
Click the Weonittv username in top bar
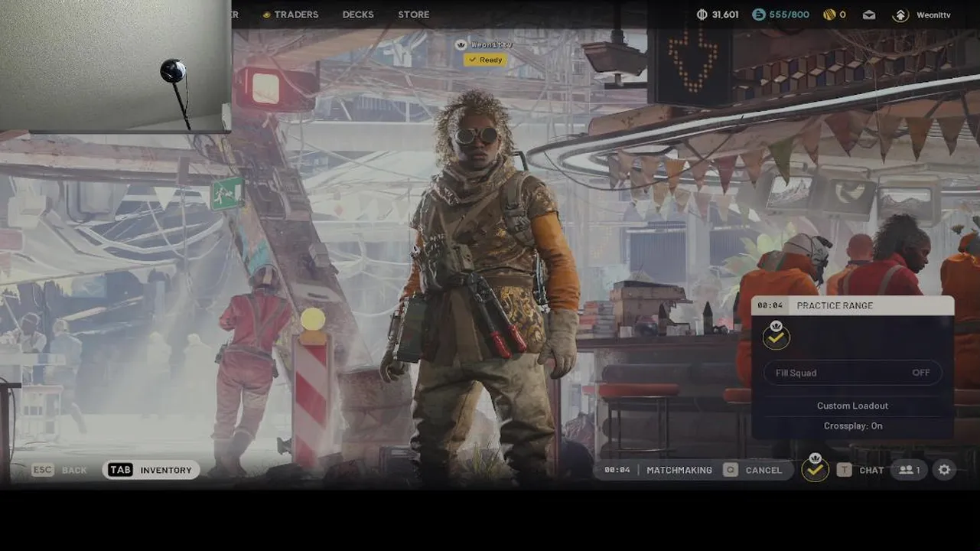933,15
